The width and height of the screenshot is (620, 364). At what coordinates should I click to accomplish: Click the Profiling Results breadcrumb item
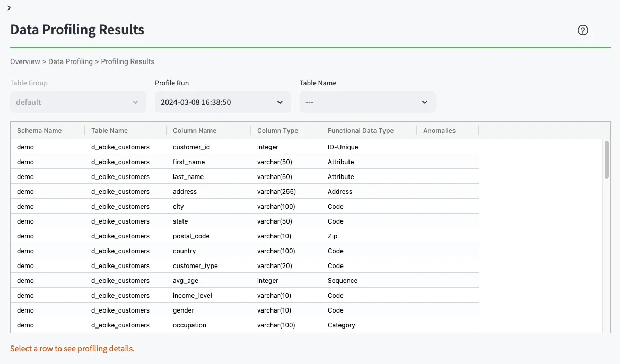click(x=127, y=61)
